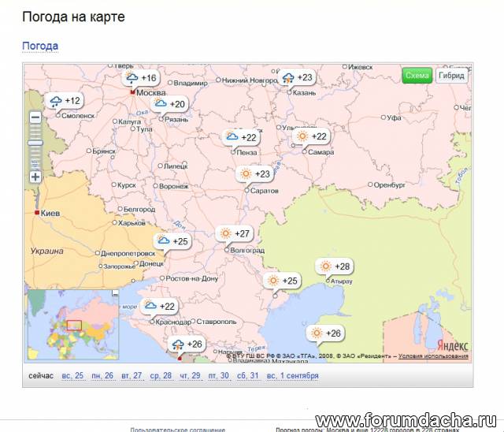Zoom out with the minus button
Screen dimensions: 504x432
coord(35,117)
